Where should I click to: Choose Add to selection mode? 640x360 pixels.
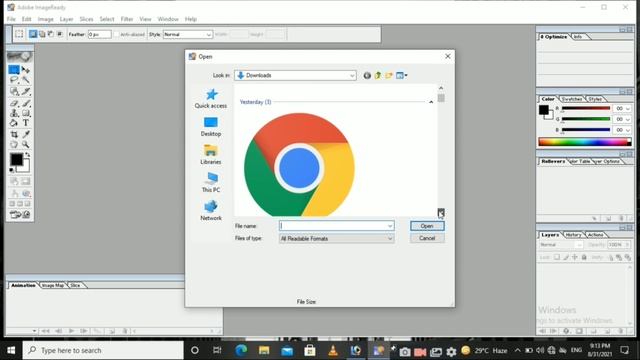(42, 34)
